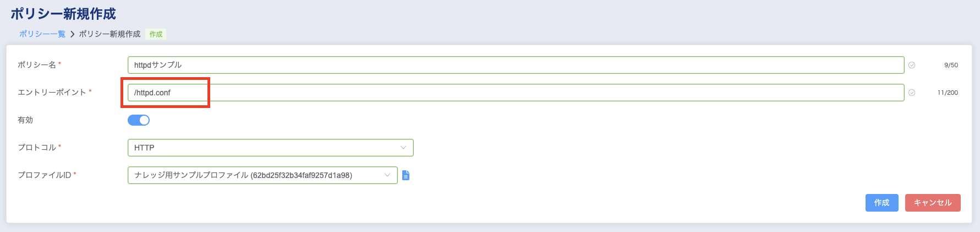This screenshot has width=980, height=232.
Task: Focus the エントリーポイント field with /httpd.conf
Action: (x=515, y=93)
